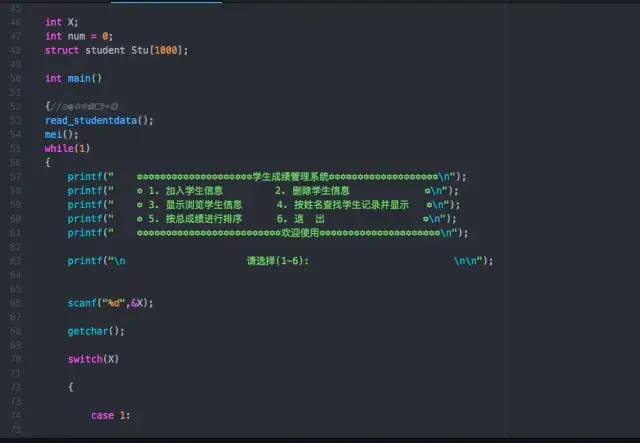Click the '欢迎使用' text in the printf
Viewport: 640px width, 443px height.
[x=300, y=233]
